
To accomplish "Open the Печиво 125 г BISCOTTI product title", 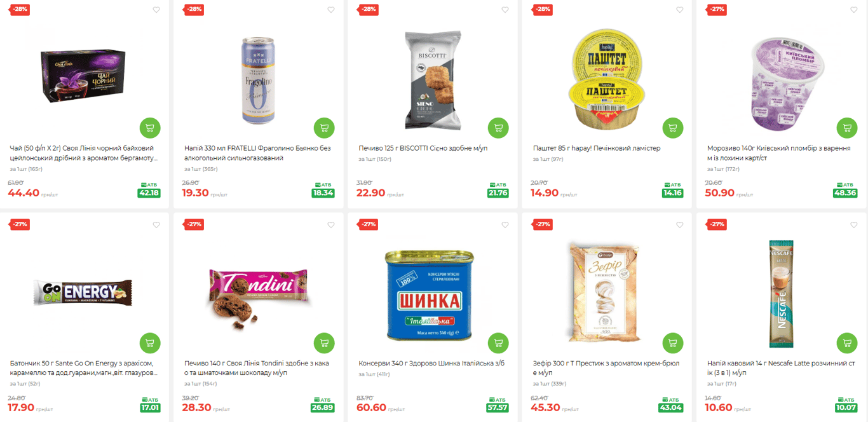I will pyautogui.click(x=423, y=148).
